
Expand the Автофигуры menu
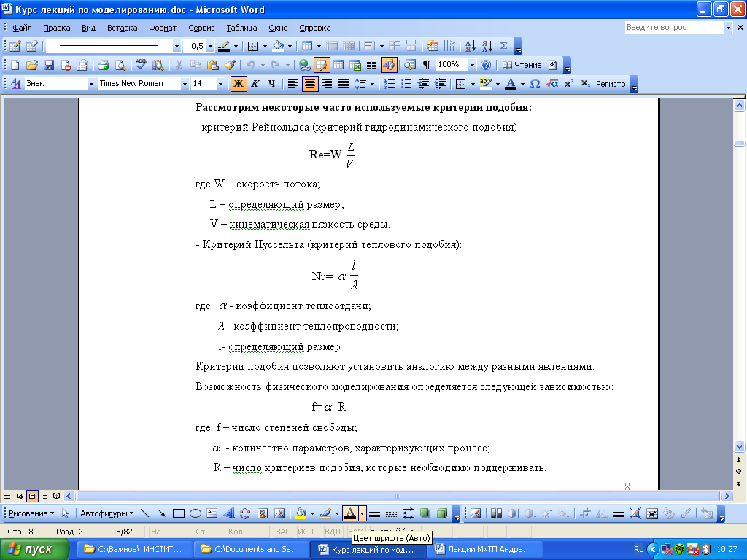(107, 513)
